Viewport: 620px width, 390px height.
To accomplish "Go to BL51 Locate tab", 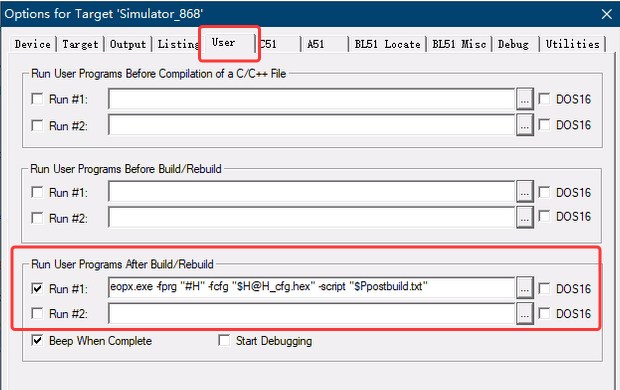I will pyautogui.click(x=387, y=44).
